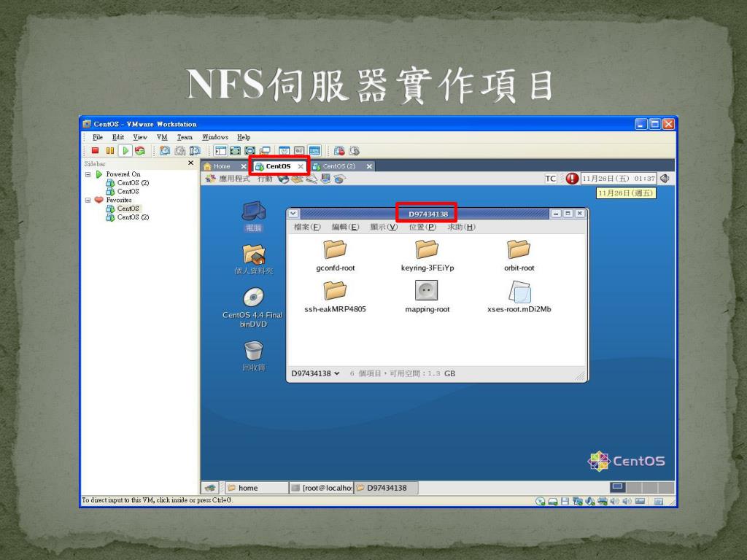Revert to snapshot toolbar icon

(x=180, y=150)
